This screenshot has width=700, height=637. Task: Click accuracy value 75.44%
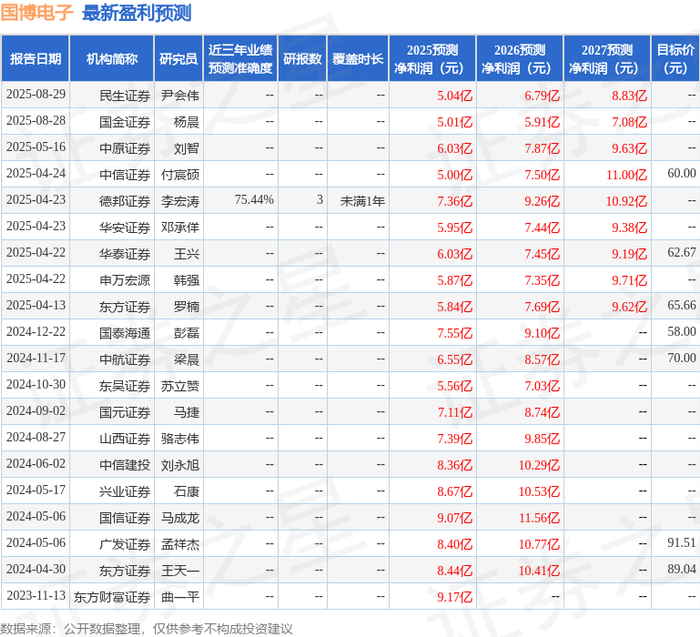point(254,200)
